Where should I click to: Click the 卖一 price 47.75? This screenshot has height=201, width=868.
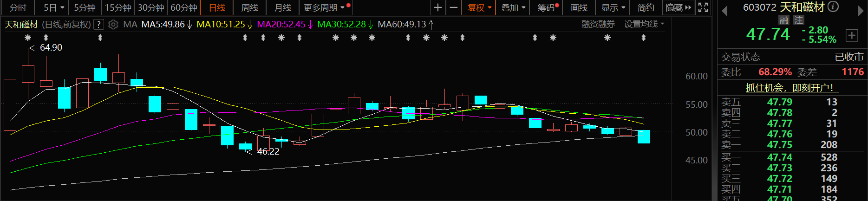(x=780, y=145)
